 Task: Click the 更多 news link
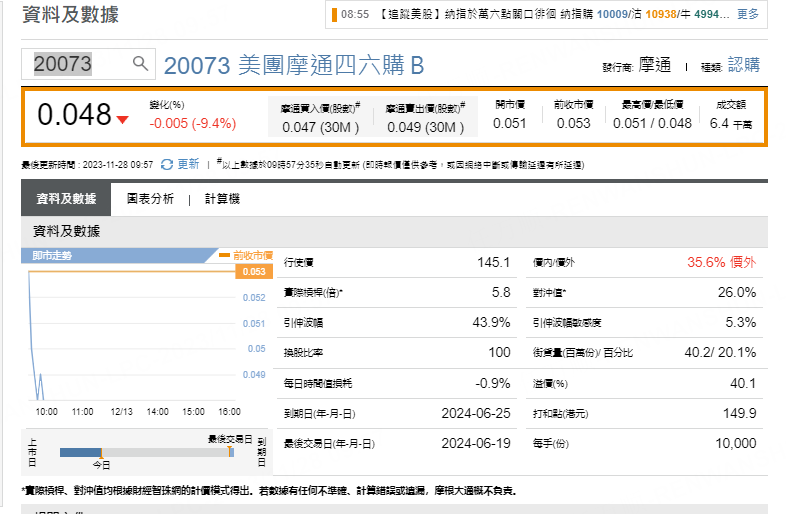[x=748, y=15]
